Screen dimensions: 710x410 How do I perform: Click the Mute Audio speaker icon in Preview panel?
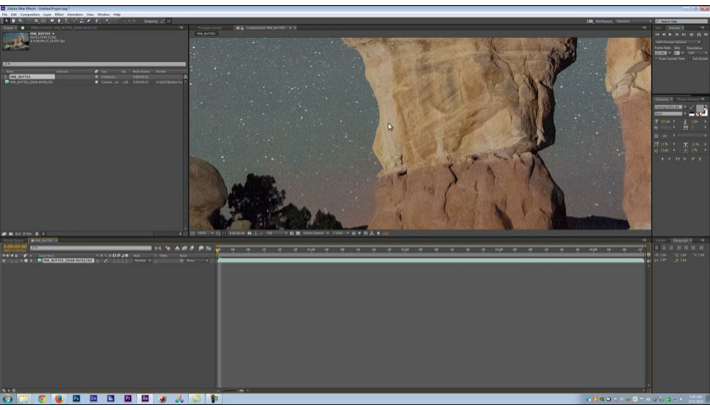[x=691, y=34]
